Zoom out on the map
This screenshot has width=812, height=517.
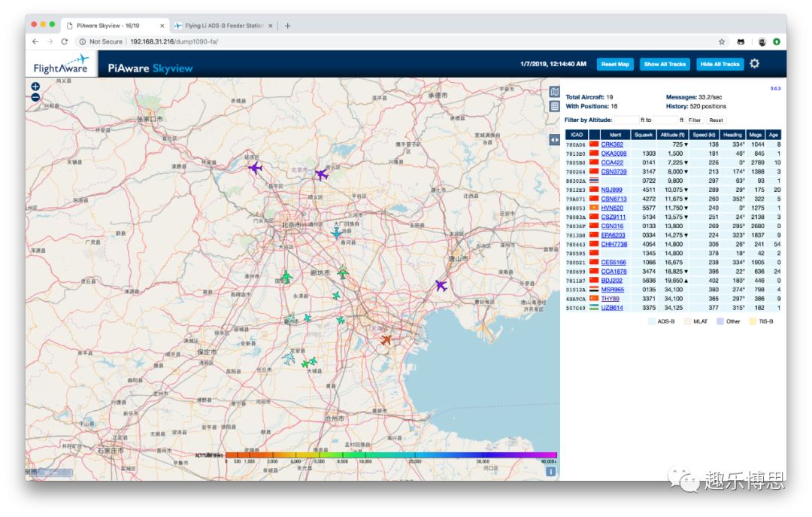coord(35,97)
